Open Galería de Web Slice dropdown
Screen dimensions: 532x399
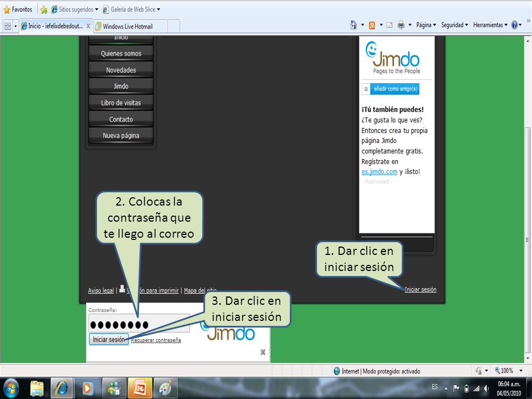[131, 9]
